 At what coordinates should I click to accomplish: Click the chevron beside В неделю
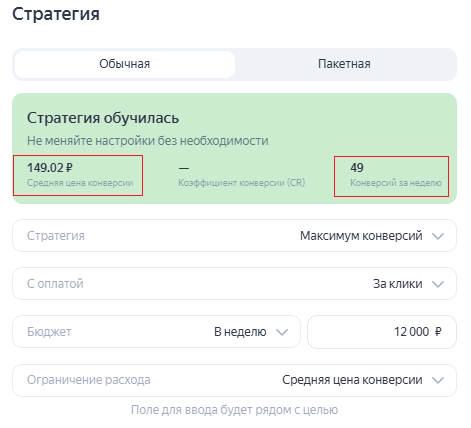point(282,332)
